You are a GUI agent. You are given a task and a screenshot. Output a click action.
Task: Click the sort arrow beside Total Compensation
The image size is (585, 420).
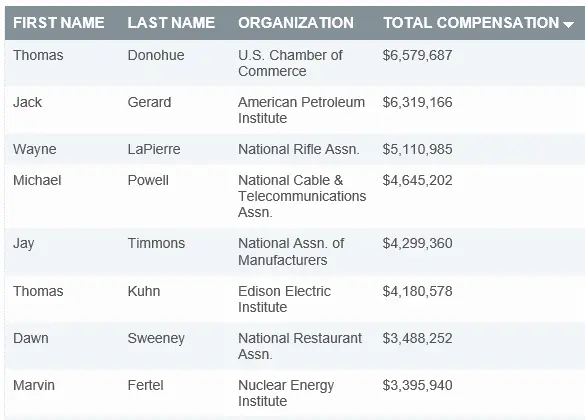[x=568, y=25]
